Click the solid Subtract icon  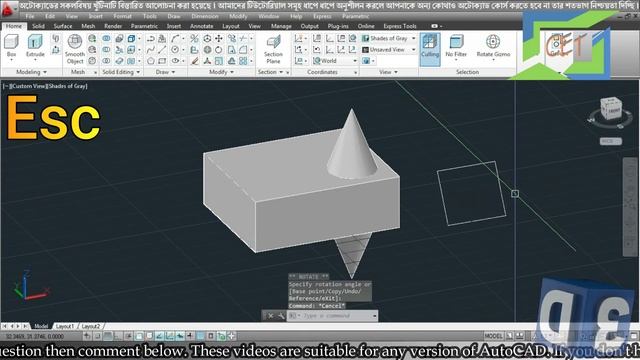(x=106, y=50)
